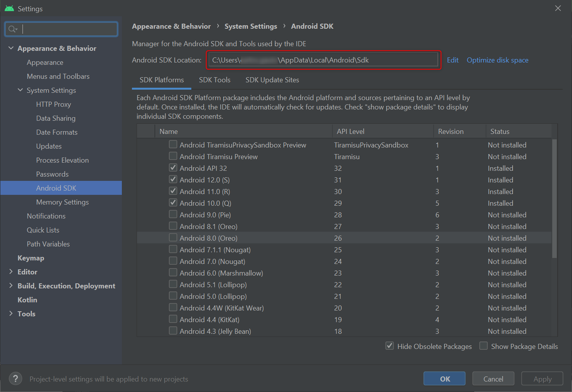Check Android 8.0 (Oreo) checkbox
This screenshot has width=572, height=392.
tap(173, 238)
